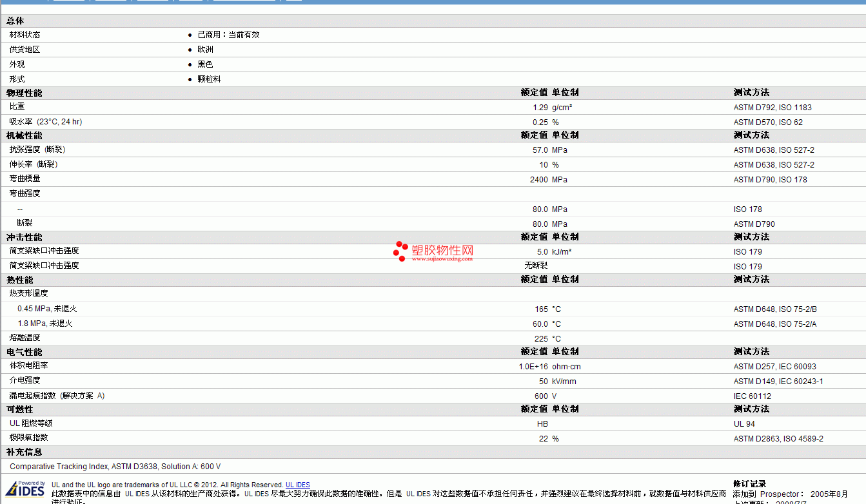Select the 热性能 section header
This screenshot has width=866, height=504.
[20, 280]
